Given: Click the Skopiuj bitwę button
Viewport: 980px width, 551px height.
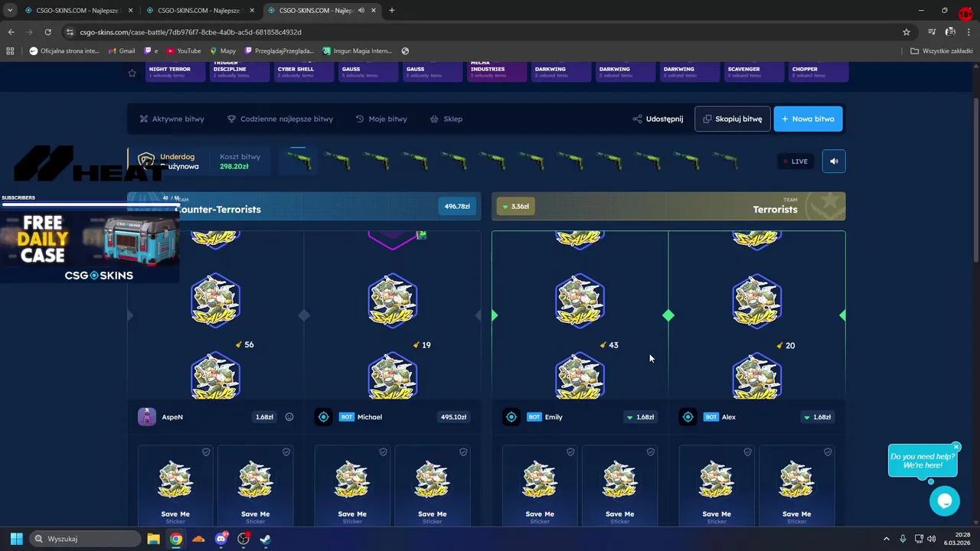Looking at the screenshot, I should point(732,119).
